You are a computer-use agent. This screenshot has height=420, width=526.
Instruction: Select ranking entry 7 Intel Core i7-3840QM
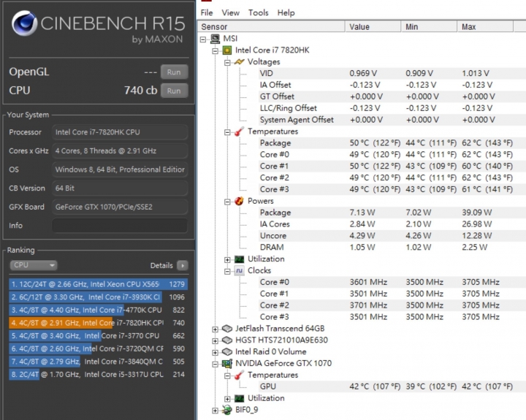(99, 362)
